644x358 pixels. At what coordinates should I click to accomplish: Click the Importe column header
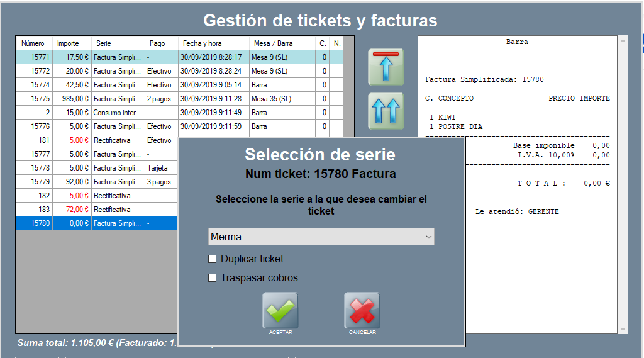coord(69,43)
